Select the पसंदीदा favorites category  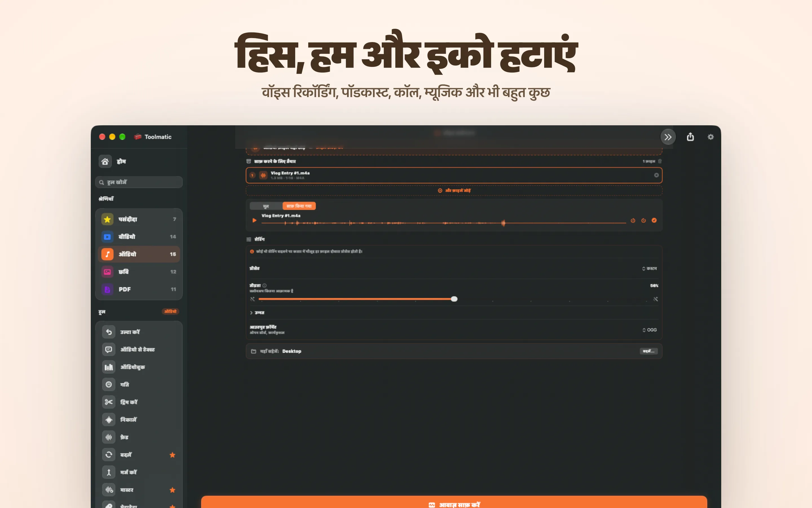tap(139, 219)
